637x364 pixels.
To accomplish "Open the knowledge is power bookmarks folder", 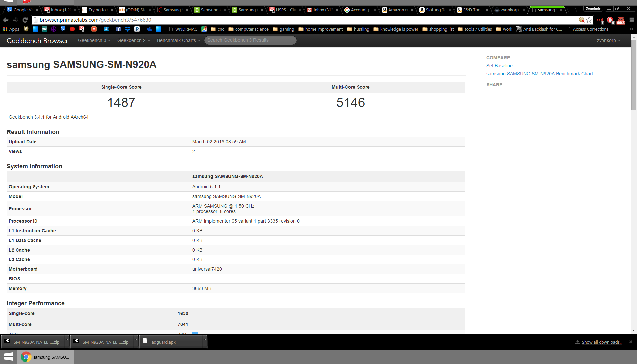I will (x=396, y=29).
